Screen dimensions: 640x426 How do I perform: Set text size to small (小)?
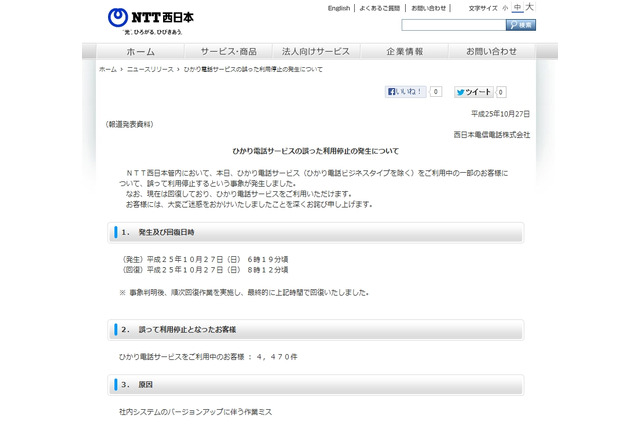click(x=505, y=8)
